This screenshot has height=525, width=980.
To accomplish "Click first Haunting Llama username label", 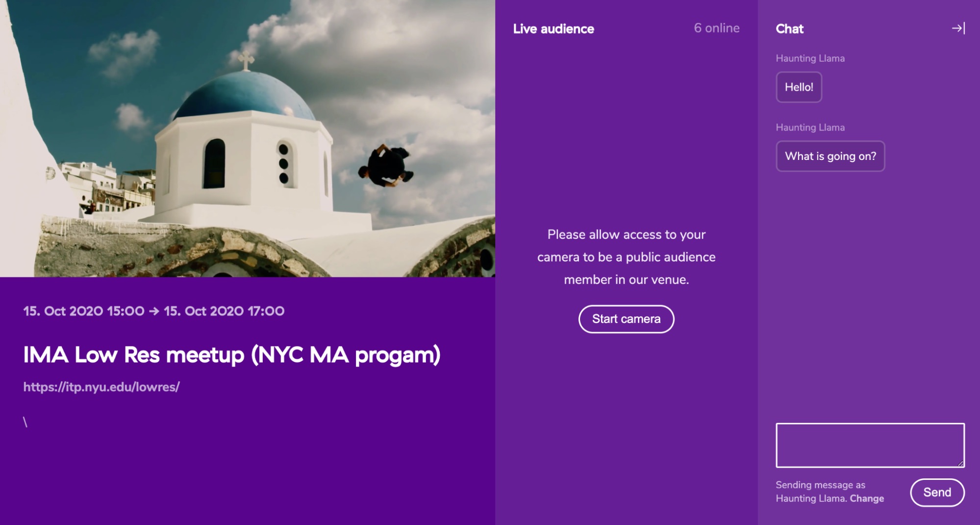I will (810, 58).
